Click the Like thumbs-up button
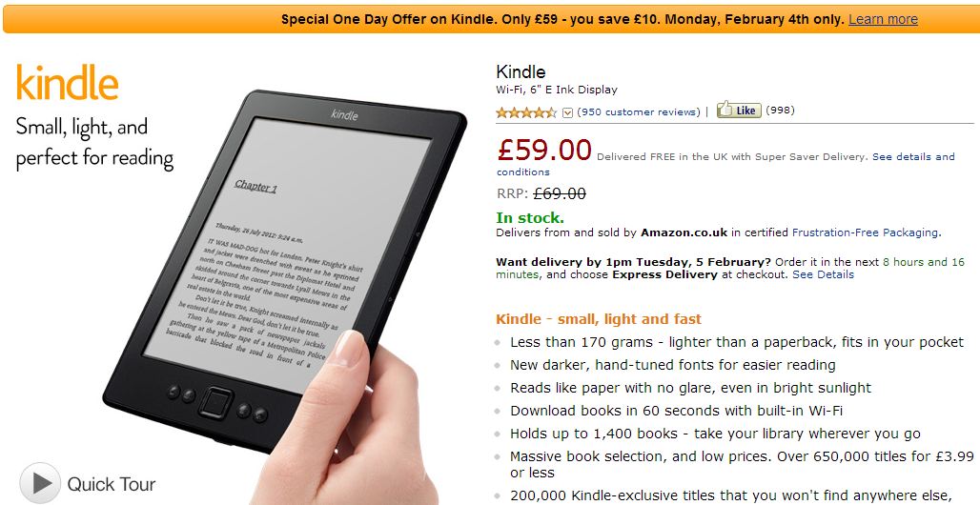This screenshot has width=980, height=505. (x=739, y=110)
